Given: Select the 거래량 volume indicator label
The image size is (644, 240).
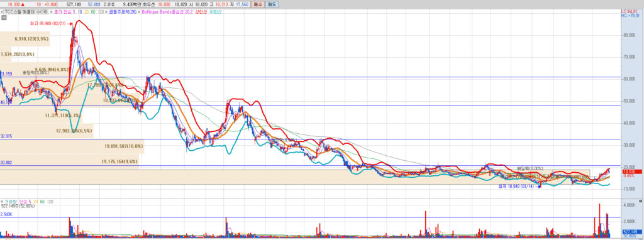Looking at the screenshot, I should (11, 202).
